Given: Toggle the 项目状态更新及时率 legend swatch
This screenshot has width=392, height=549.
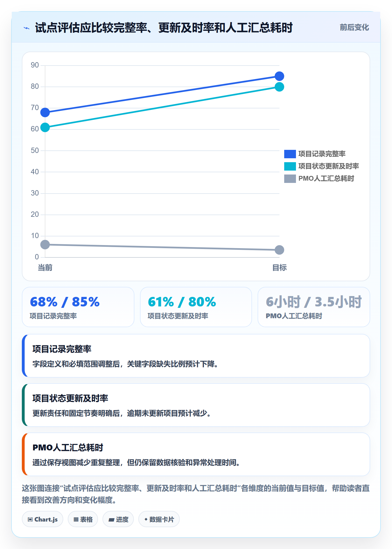Looking at the screenshot, I should pyautogui.click(x=290, y=166).
